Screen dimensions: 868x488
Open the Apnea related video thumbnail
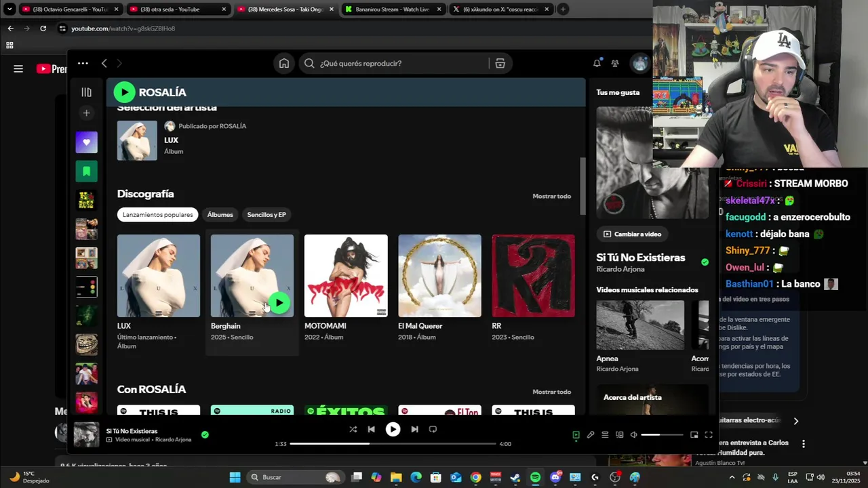click(x=640, y=325)
